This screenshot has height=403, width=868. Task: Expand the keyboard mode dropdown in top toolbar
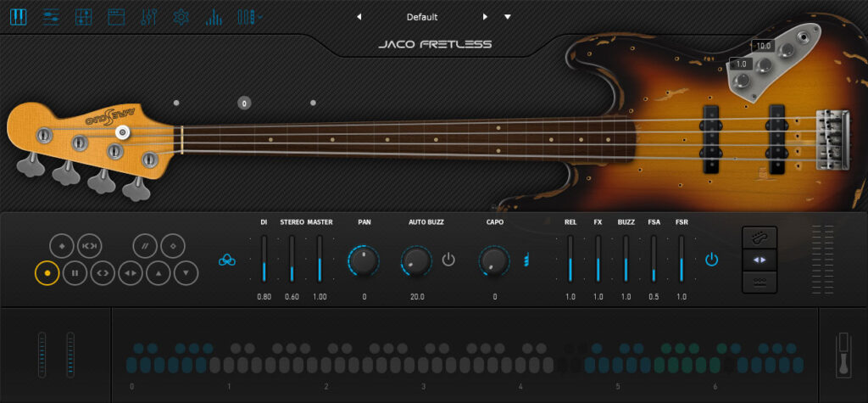click(250, 17)
